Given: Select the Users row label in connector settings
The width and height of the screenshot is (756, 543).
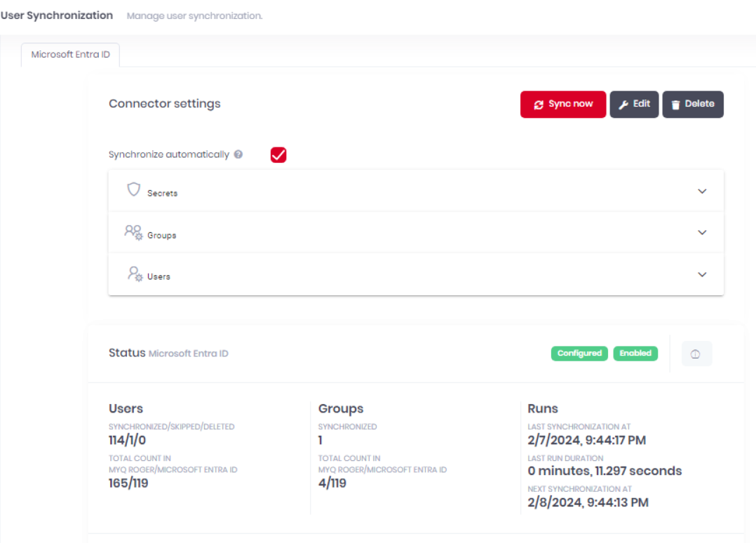Looking at the screenshot, I should pyautogui.click(x=158, y=277).
